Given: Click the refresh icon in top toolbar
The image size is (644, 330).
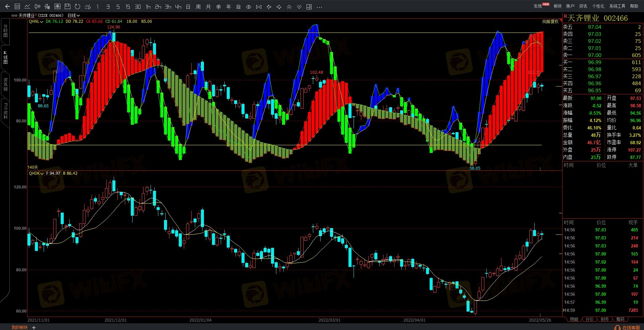Looking at the screenshot, I should 77,6.
